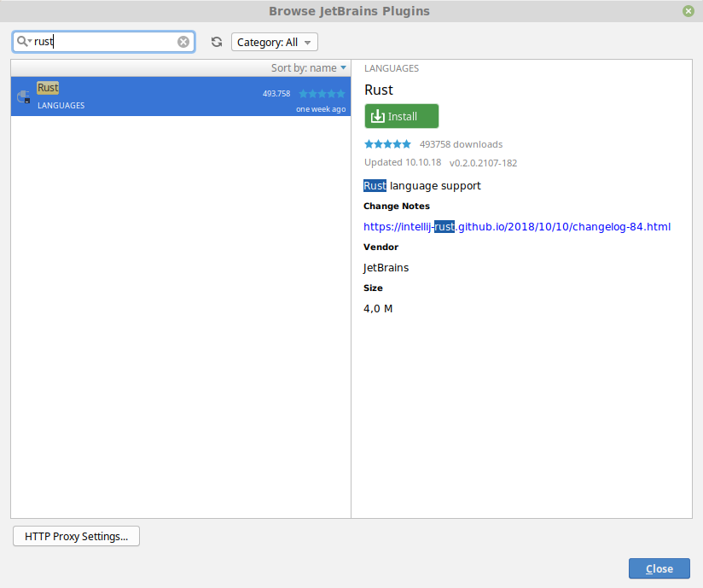The image size is (703, 588).
Task: Click the star rating in details panel
Action: [x=387, y=144]
